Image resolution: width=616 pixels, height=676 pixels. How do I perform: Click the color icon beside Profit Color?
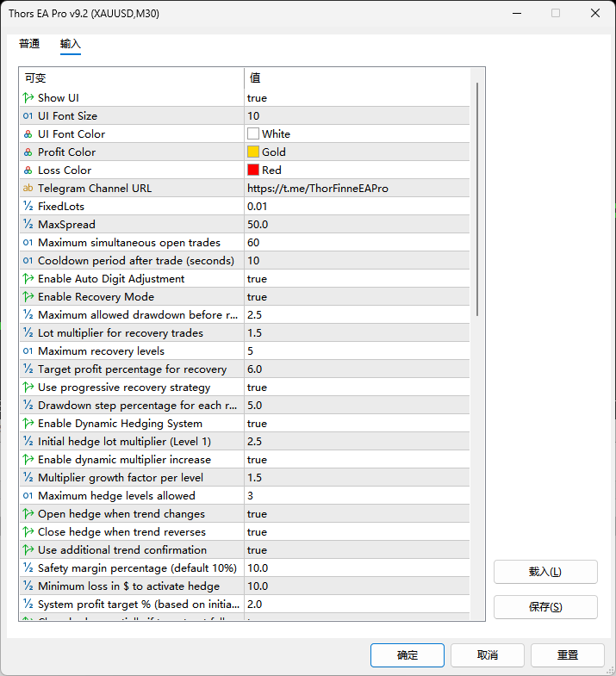point(28,152)
